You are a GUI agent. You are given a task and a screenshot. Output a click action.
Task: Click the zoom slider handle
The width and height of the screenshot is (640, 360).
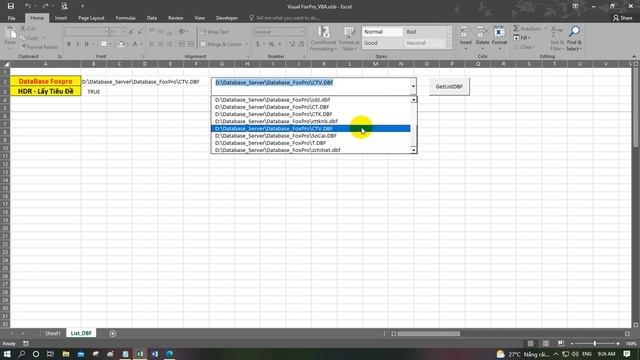coord(595,344)
